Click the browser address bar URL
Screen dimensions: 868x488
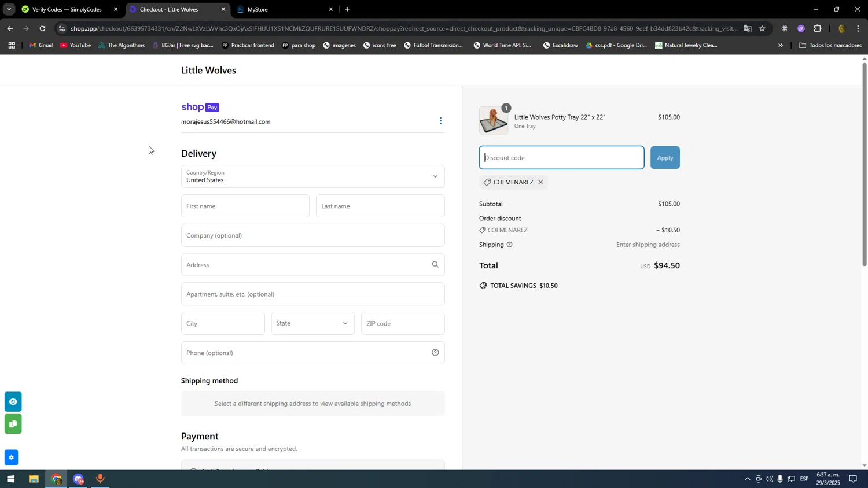tap(404, 28)
